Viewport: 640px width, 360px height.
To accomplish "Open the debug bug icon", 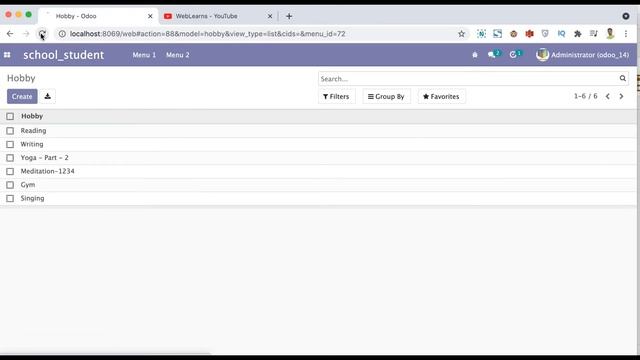I will pyautogui.click(x=475, y=55).
